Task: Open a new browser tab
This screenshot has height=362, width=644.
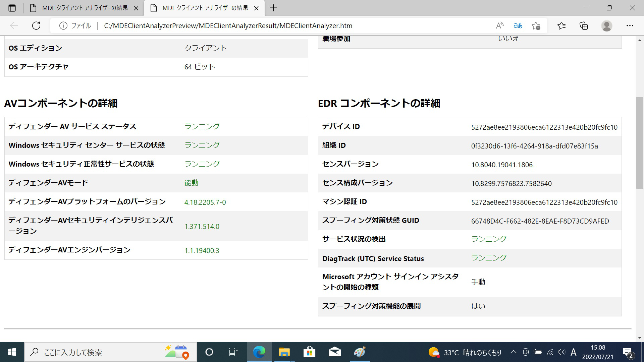Action: (273, 8)
